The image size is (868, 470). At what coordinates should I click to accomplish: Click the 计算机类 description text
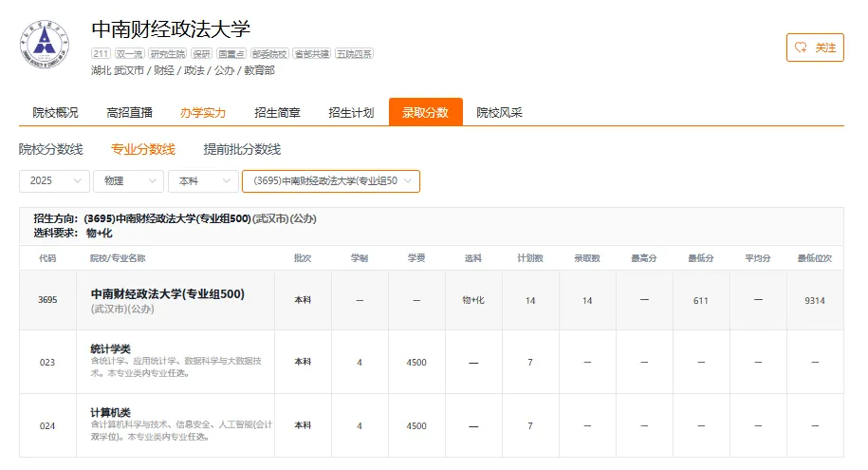[181, 431]
